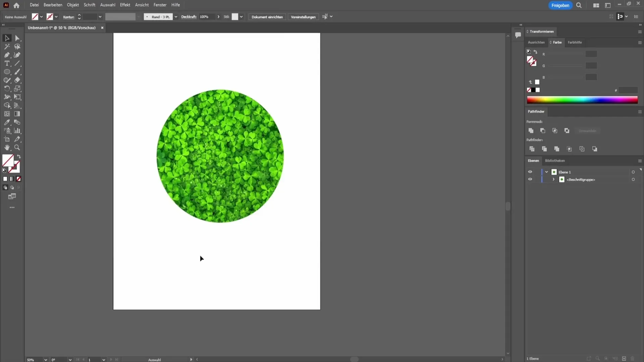Select the Zoom tool
The image size is (644, 362).
click(x=17, y=147)
